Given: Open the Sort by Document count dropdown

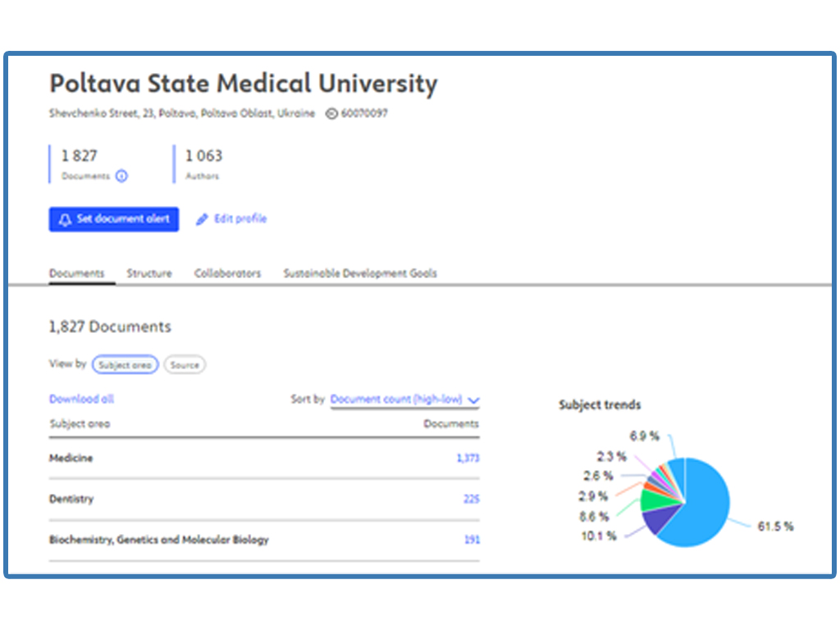Looking at the screenshot, I should pos(404,399).
